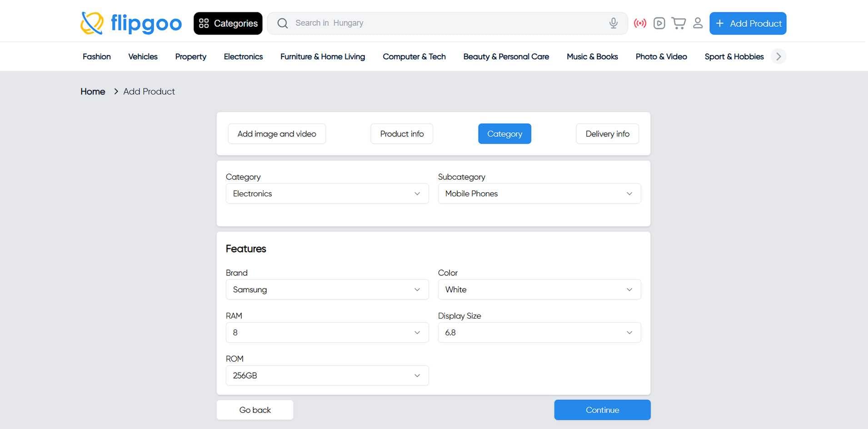Viewport: 868px width, 429px height.
Task: Open the shopping cart
Action: 678,23
